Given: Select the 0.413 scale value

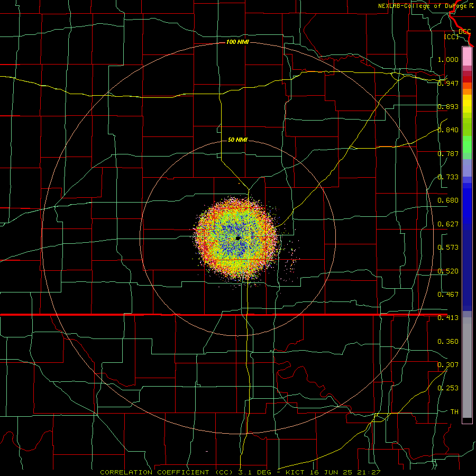Looking at the screenshot, I should pyautogui.click(x=448, y=318).
